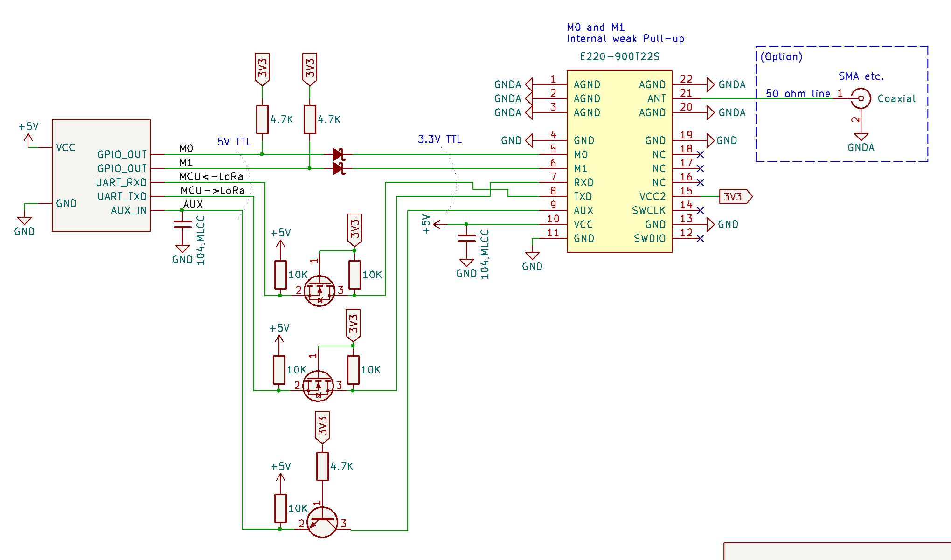The width and height of the screenshot is (951, 560).
Task: Select the BJT transistor on the AUX path
Action: (322, 522)
